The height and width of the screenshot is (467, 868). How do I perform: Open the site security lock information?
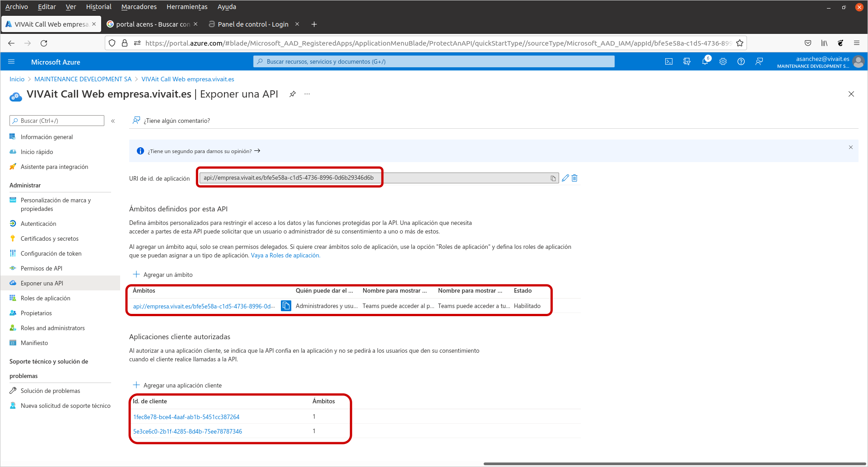(x=125, y=43)
